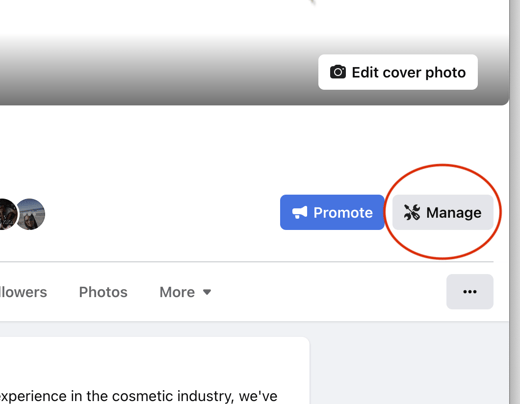Click the megaphone icon on the Promote button
The width and height of the screenshot is (520, 404).
tap(299, 212)
